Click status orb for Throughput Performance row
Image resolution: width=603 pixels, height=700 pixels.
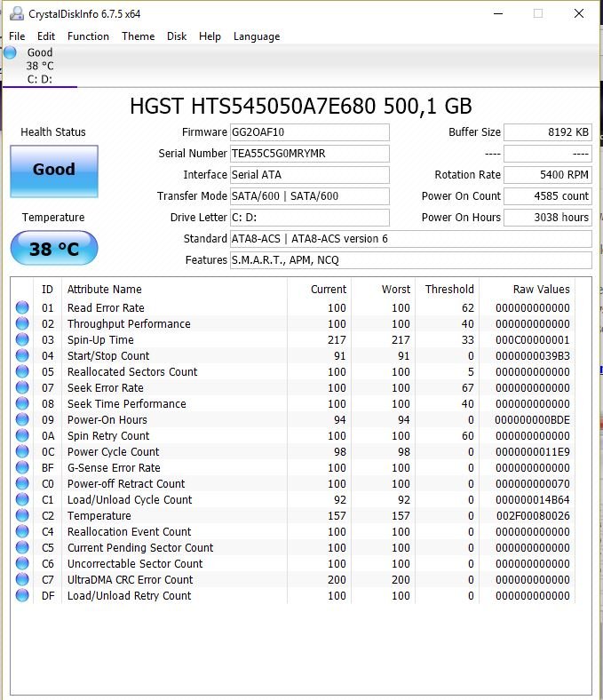[22, 323]
